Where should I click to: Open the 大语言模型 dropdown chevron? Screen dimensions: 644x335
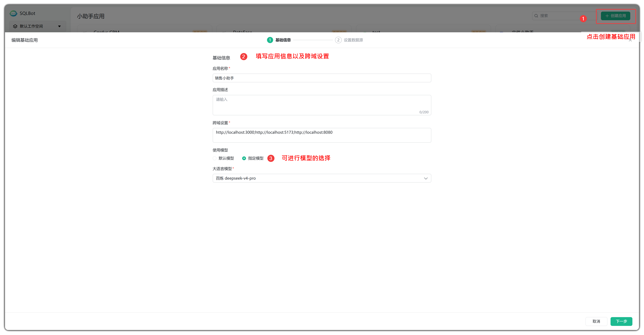pos(426,178)
